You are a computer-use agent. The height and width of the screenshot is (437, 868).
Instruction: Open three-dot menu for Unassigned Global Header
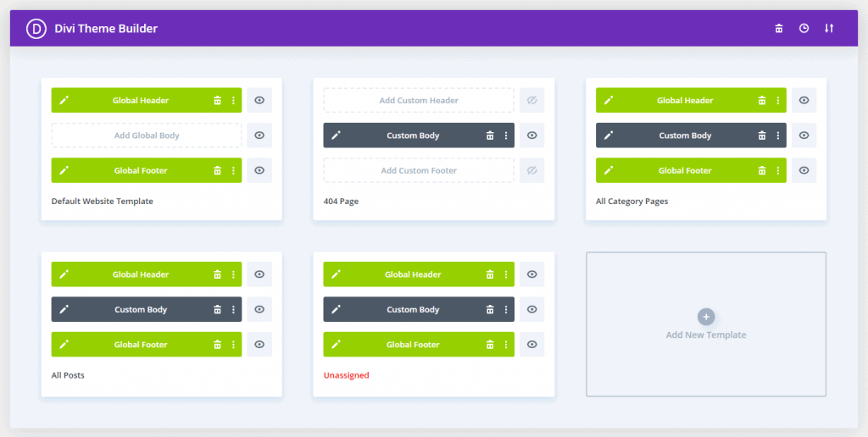pos(505,274)
